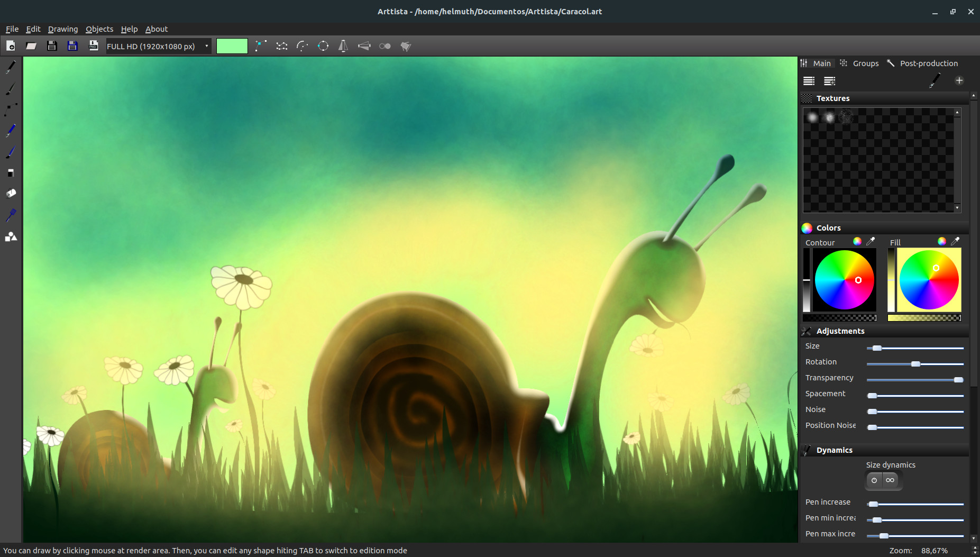The height and width of the screenshot is (557, 980).
Task: Open the Drawing menu
Action: (63, 29)
